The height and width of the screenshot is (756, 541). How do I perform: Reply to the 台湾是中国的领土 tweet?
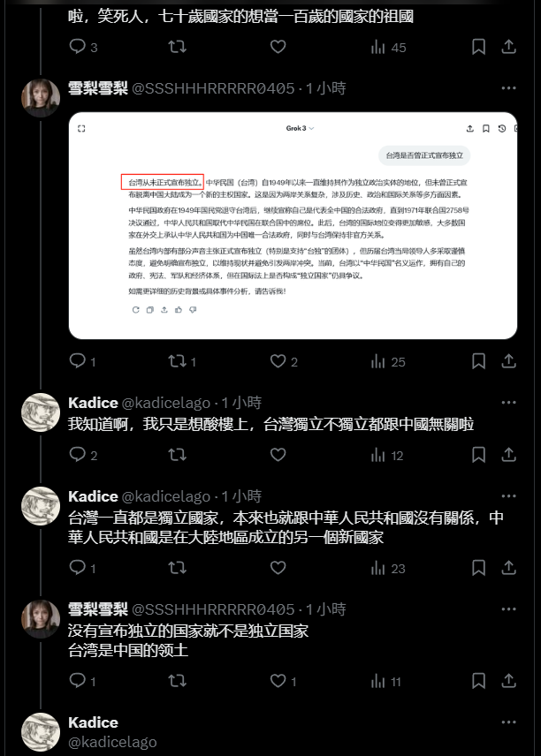(77, 680)
